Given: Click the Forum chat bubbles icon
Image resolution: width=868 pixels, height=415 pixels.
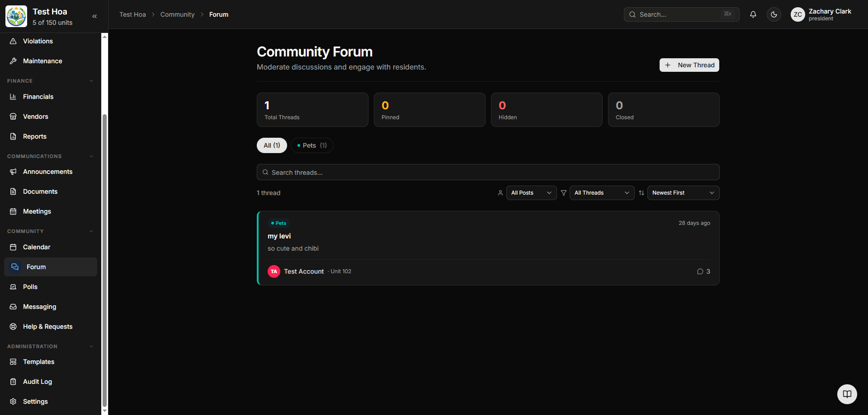Looking at the screenshot, I should 15,267.
